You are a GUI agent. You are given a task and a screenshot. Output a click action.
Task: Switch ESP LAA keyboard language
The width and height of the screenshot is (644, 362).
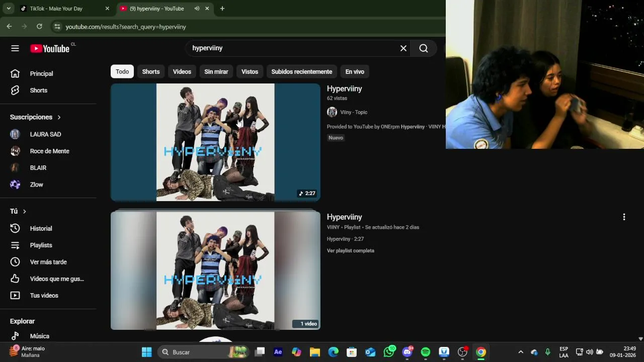click(563, 352)
